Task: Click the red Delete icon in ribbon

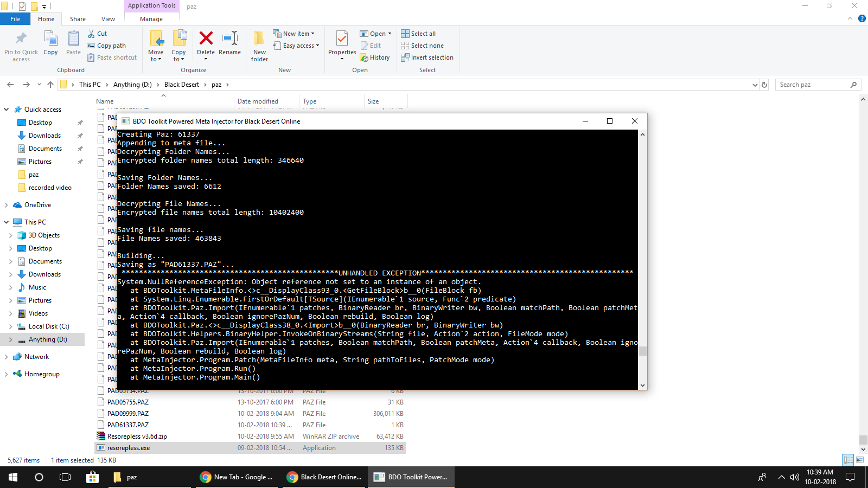Action: tap(206, 39)
